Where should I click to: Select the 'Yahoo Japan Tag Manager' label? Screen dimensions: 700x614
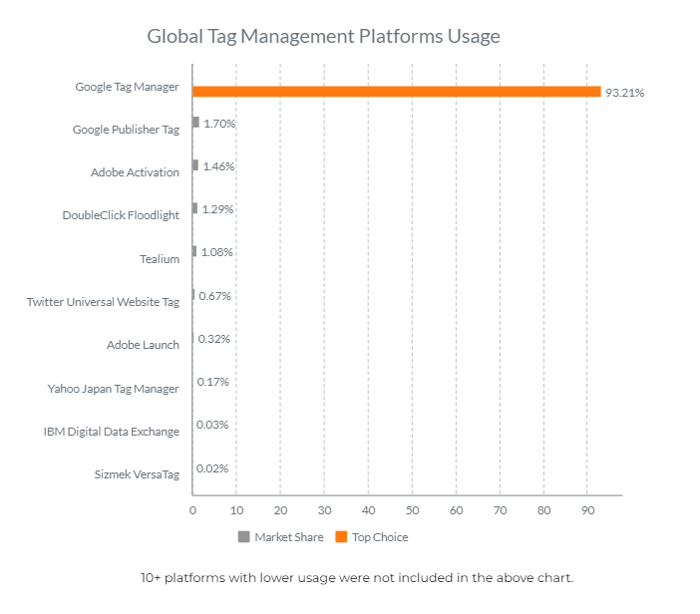pyautogui.click(x=113, y=389)
